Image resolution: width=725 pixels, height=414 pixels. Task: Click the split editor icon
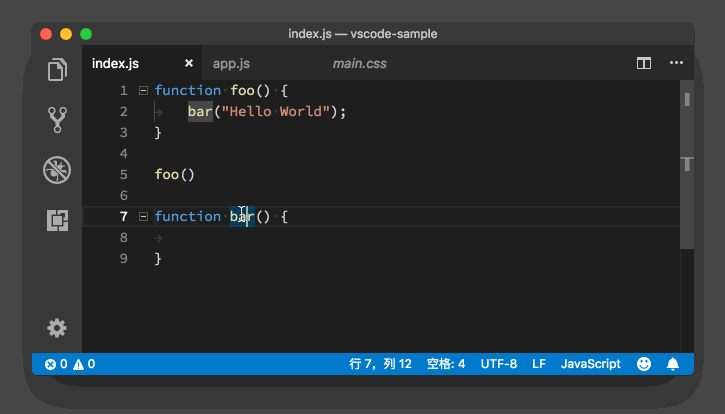[x=644, y=63]
